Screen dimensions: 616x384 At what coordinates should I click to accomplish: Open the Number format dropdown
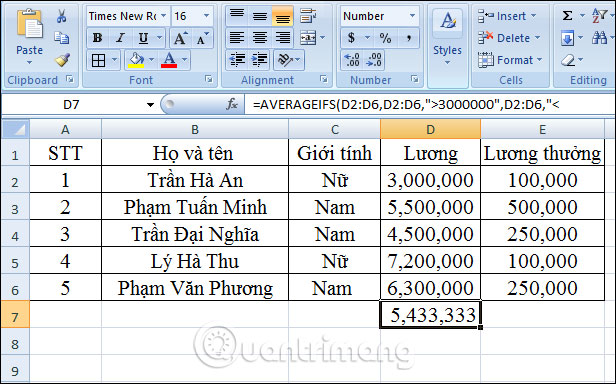(412, 16)
